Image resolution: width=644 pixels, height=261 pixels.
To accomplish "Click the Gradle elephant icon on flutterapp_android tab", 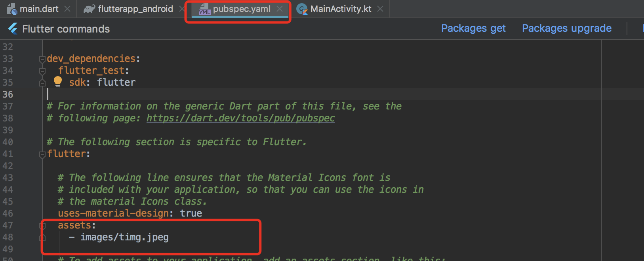I will tap(89, 9).
